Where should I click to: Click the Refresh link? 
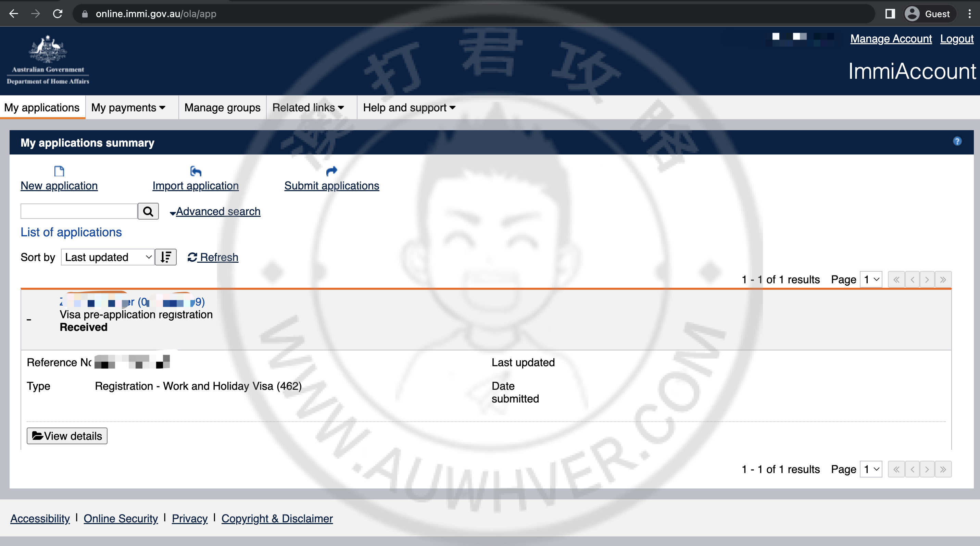tap(213, 257)
